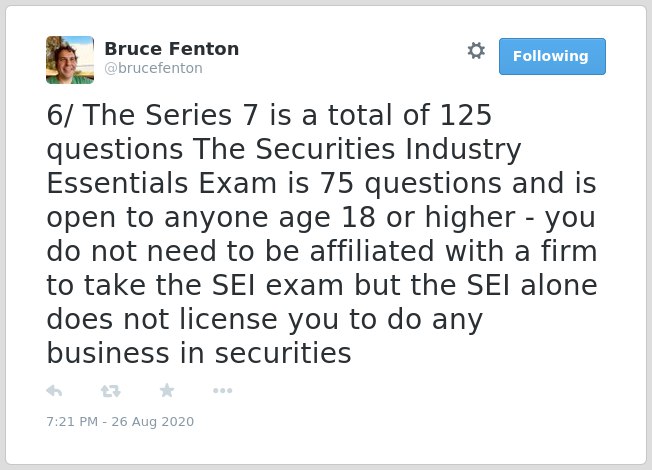The height and width of the screenshot is (470, 652).
Task: Open the @brucefenton handle link
Action: tap(153, 68)
